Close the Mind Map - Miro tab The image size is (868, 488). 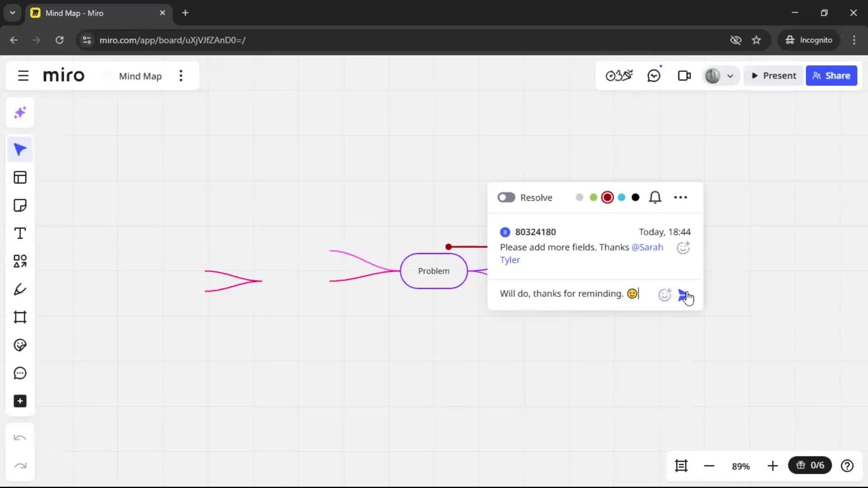pos(162,13)
